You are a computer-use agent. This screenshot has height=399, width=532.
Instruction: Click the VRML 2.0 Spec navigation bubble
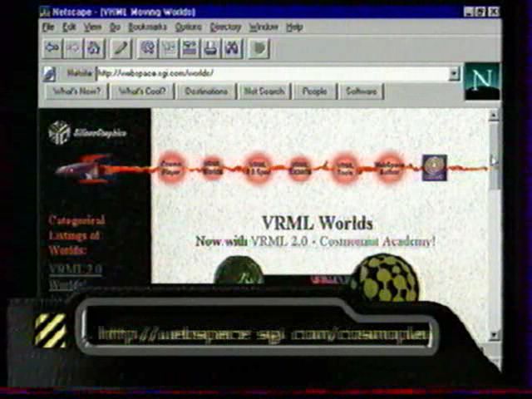(x=258, y=168)
